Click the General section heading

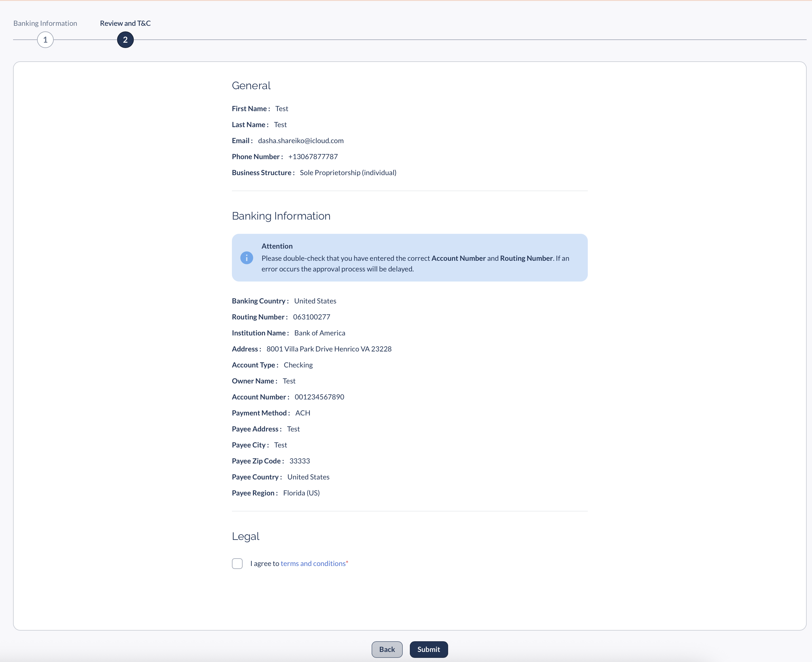[x=251, y=85]
